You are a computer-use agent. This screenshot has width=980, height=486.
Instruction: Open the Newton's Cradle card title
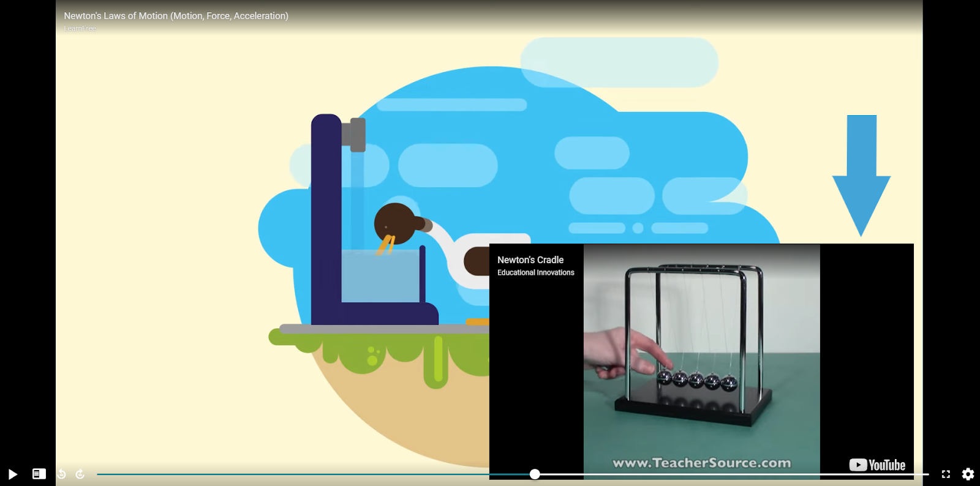pyautogui.click(x=530, y=260)
